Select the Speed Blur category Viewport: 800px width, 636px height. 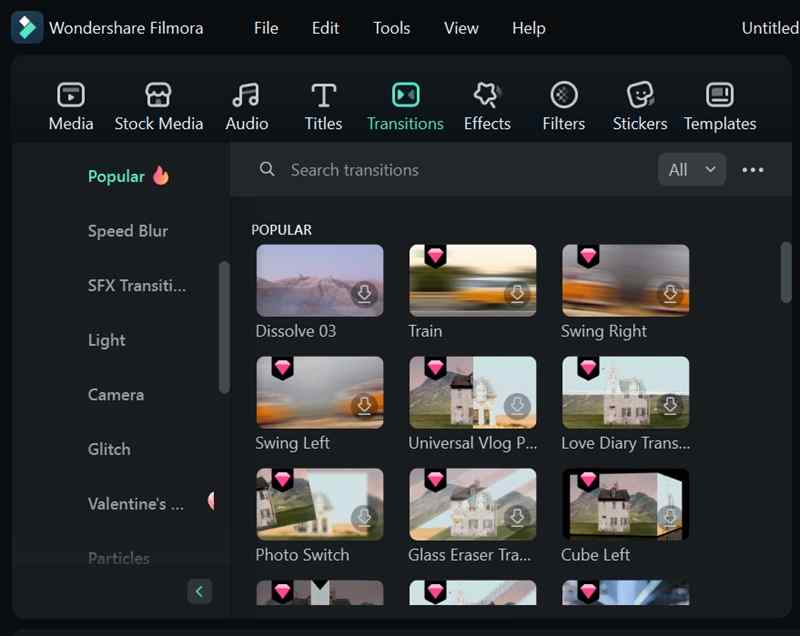click(x=128, y=231)
